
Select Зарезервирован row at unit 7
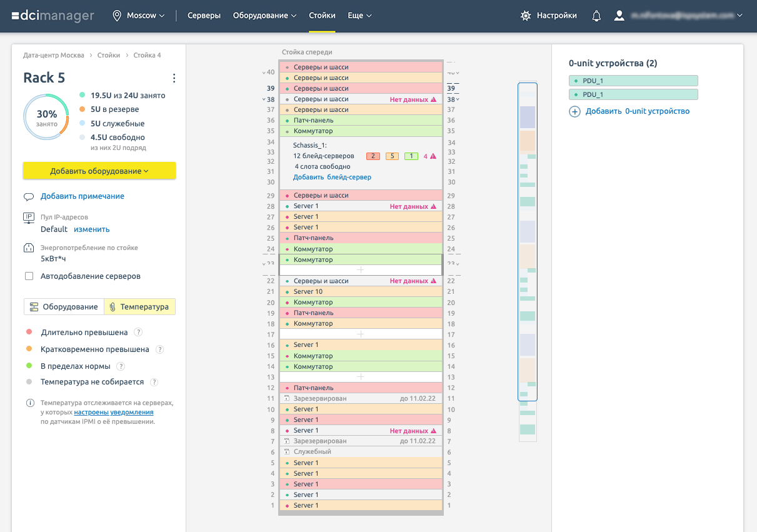pos(360,441)
